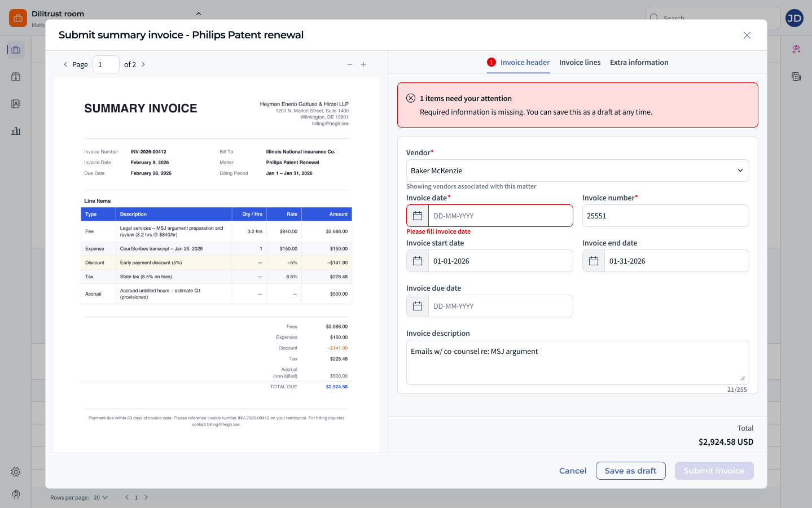This screenshot has height=508, width=812.
Task: Click Cancel to discard the invoice
Action: coord(573,471)
